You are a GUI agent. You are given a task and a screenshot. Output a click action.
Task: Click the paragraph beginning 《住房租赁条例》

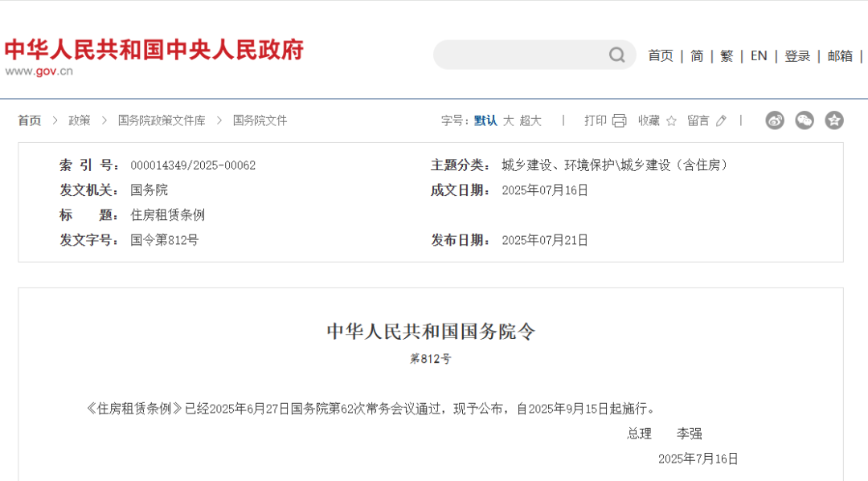pyautogui.click(x=371, y=409)
